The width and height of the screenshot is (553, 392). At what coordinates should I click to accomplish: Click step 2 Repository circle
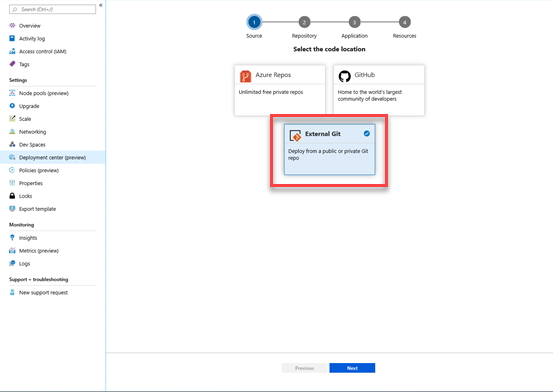(x=304, y=22)
